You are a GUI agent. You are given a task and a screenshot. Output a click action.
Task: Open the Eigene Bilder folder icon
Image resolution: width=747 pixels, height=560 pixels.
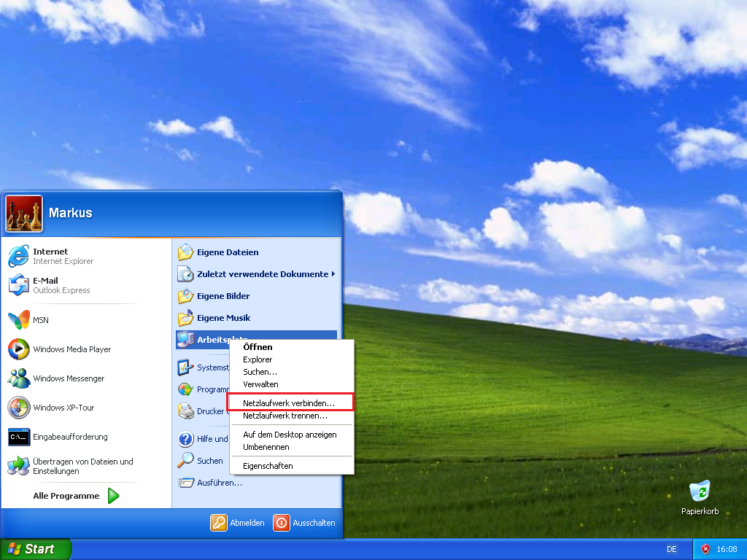point(185,296)
